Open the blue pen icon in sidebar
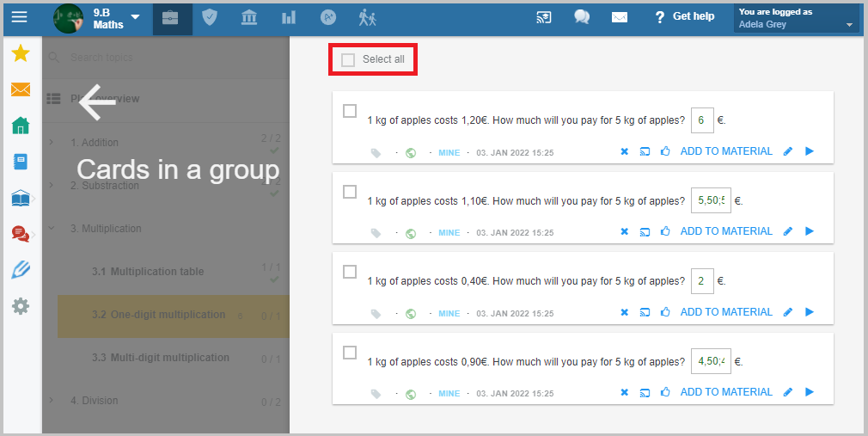 21,270
